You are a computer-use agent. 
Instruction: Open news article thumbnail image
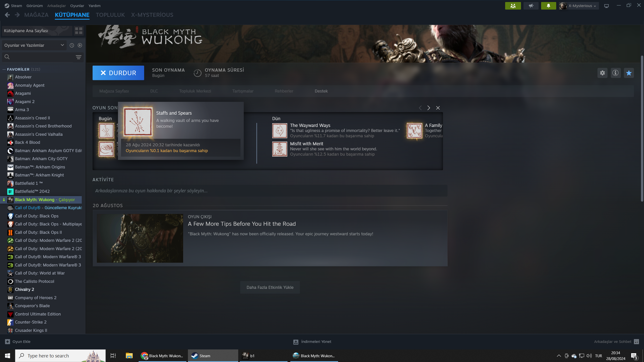140,238
